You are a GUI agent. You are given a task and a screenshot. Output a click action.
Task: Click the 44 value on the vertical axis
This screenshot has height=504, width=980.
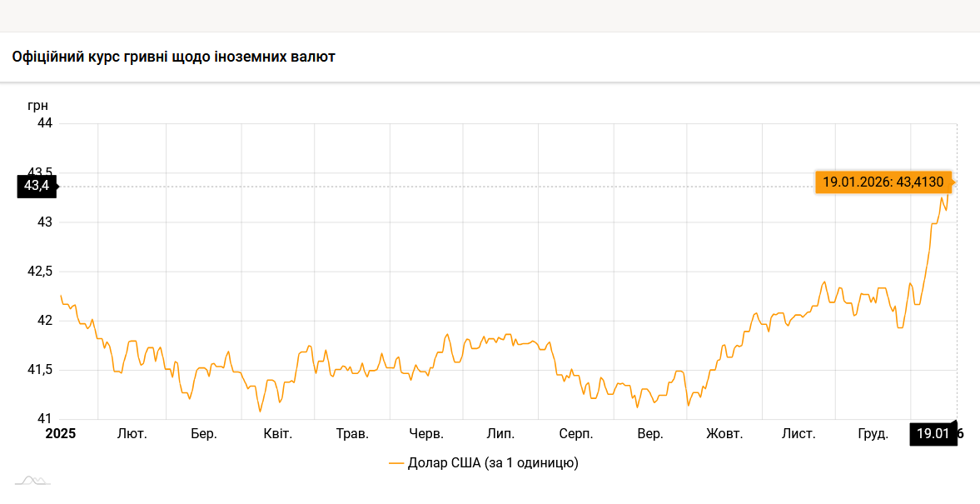pos(45,123)
